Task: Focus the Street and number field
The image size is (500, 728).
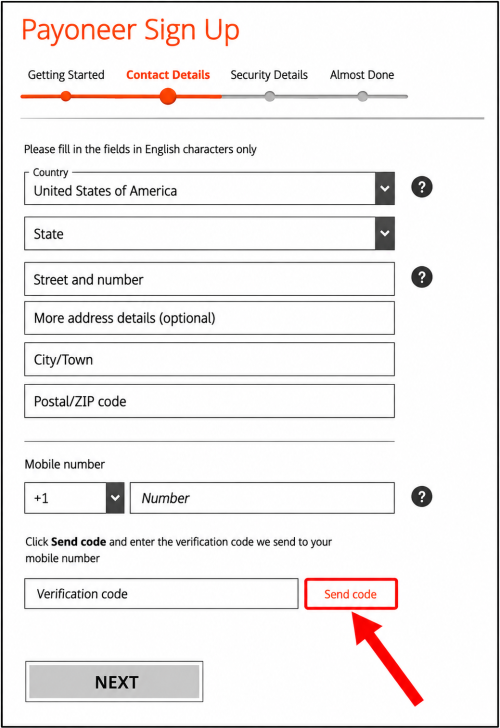Action: pyautogui.click(x=209, y=279)
